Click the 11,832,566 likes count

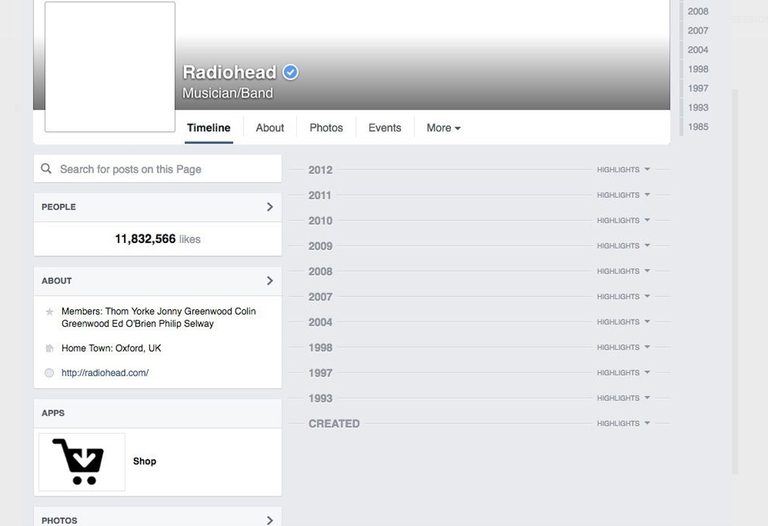[158, 239]
